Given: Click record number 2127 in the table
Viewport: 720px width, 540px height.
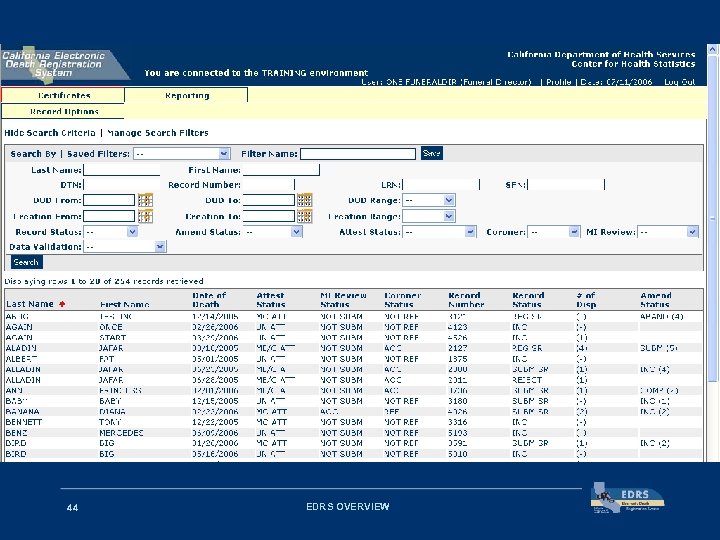Looking at the screenshot, I should 458,348.
